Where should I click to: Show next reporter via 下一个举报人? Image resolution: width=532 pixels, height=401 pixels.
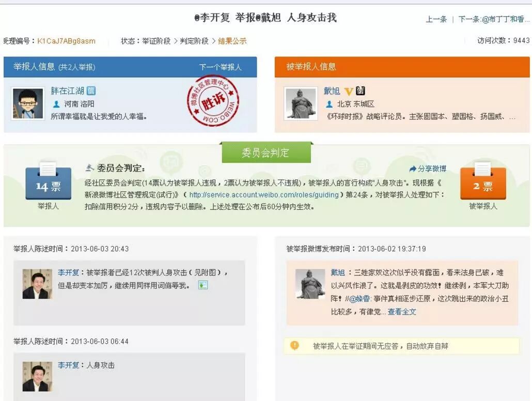tap(220, 67)
